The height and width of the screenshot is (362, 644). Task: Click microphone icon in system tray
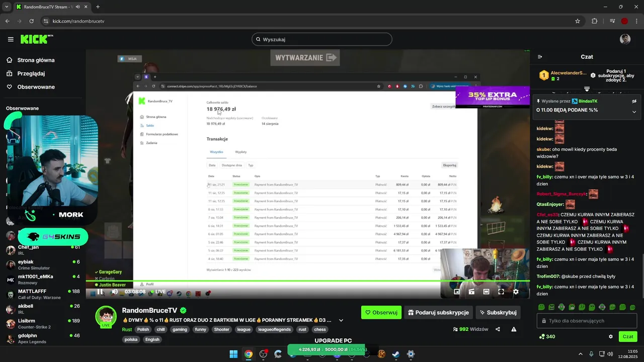coord(591,354)
